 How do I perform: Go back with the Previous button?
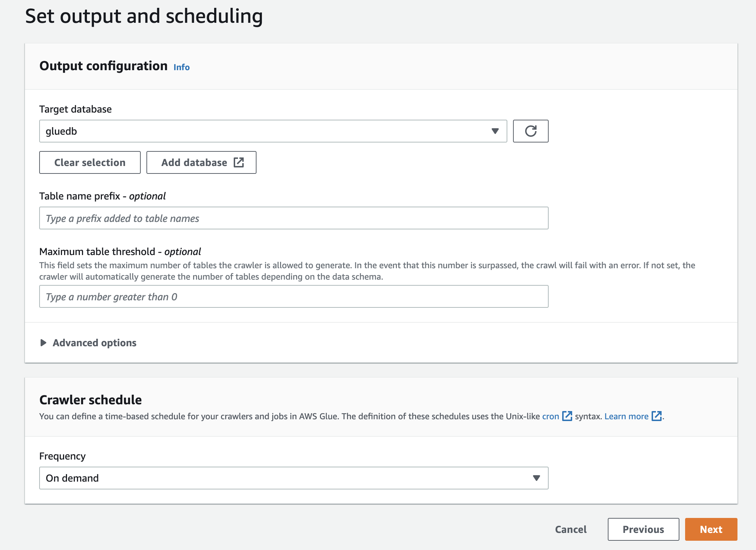[x=643, y=529]
